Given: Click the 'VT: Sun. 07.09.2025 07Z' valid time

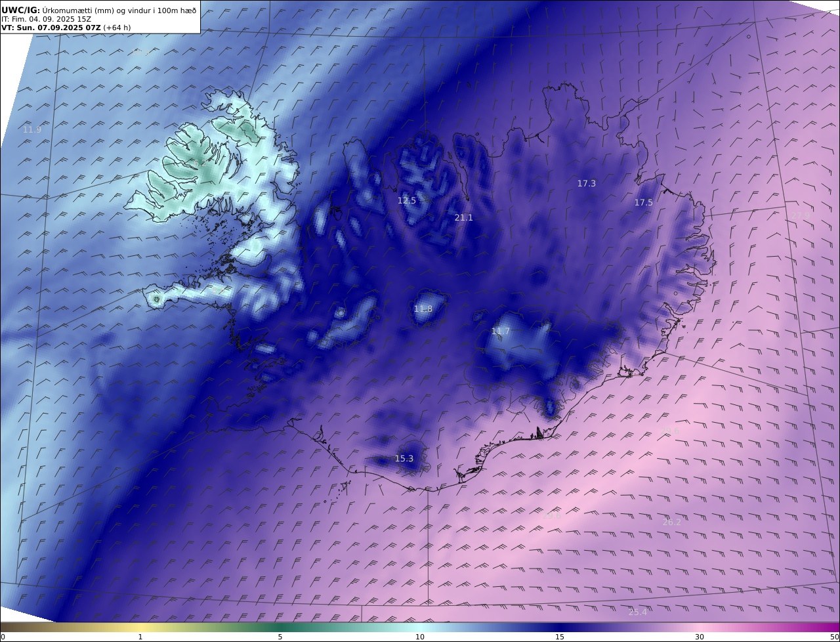Looking at the screenshot, I should point(51,28).
